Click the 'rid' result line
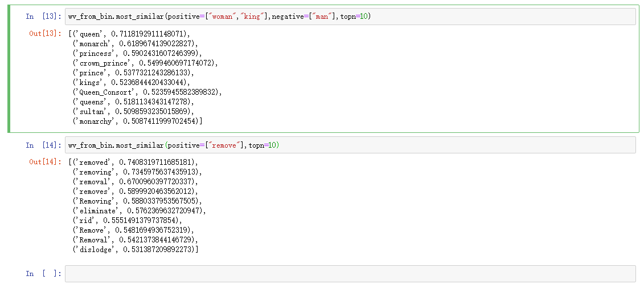The height and width of the screenshot is (292, 644). 127,221
